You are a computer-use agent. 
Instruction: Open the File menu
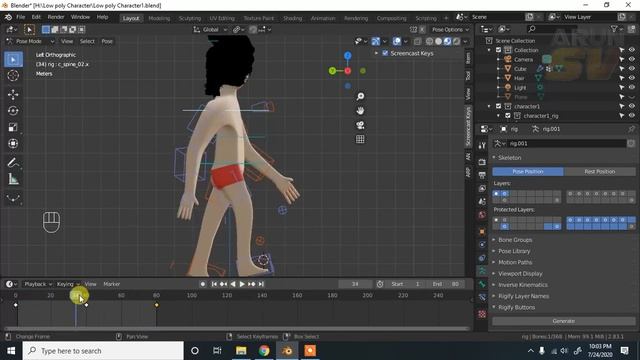point(20,17)
